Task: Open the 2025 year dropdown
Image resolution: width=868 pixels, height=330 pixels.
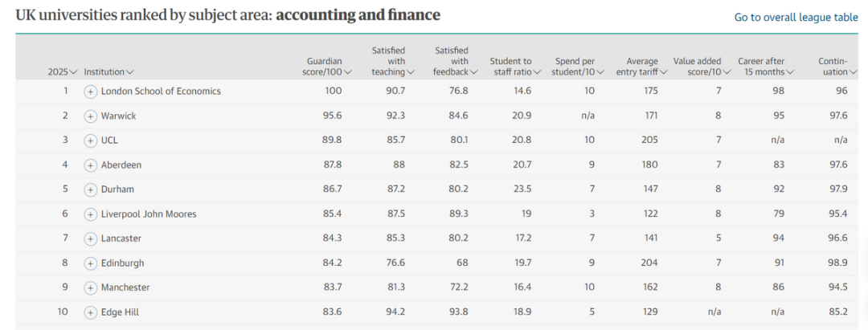Action: pos(62,72)
